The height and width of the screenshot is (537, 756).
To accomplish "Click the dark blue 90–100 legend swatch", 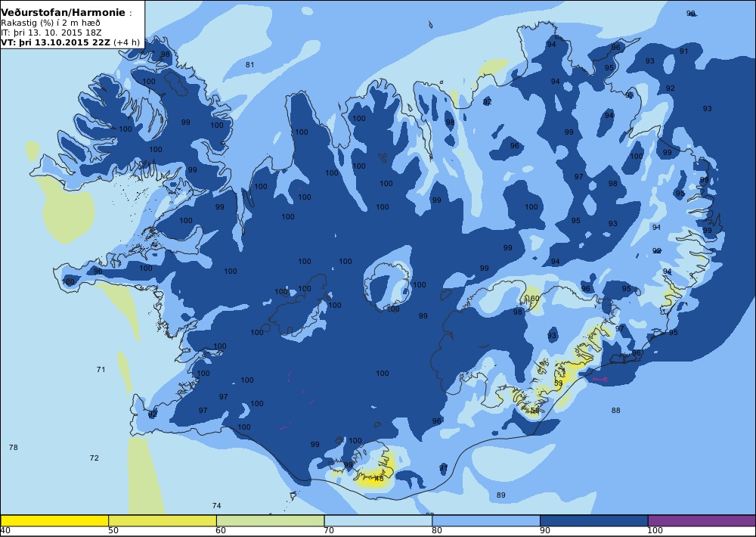I will coord(594,520).
